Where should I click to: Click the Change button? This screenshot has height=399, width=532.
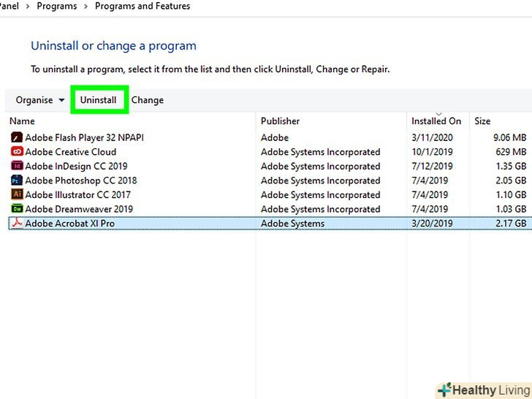(148, 100)
